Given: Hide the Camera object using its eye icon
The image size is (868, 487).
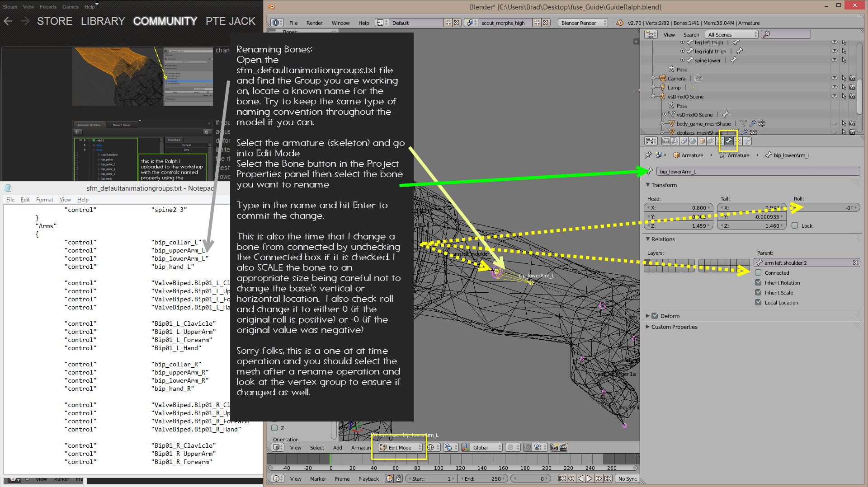Looking at the screenshot, I should tap(834, 78).
